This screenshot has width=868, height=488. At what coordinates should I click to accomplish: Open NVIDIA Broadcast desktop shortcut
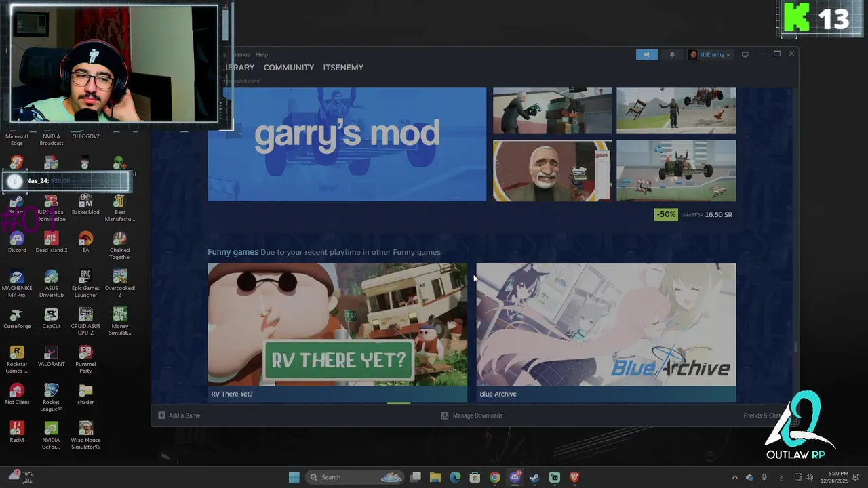[52, 139]
